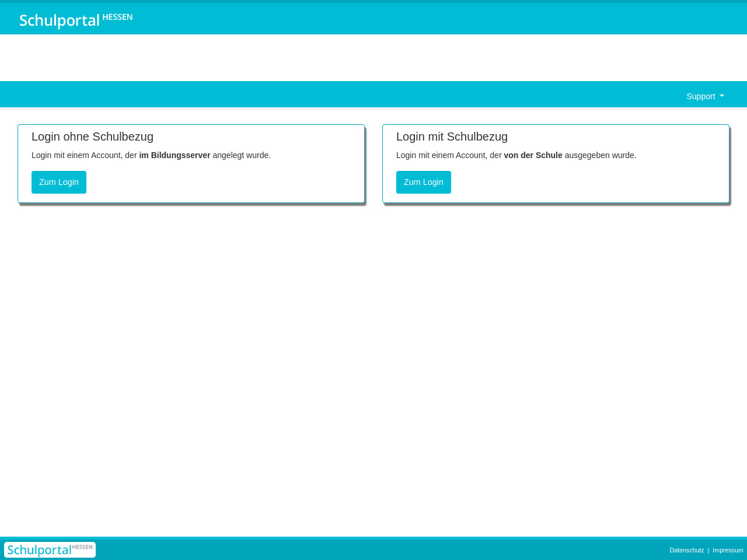Click the "Login mit Schulbezug" heading
The height and width of the screenshot is (560, 747).
point(452,136)
